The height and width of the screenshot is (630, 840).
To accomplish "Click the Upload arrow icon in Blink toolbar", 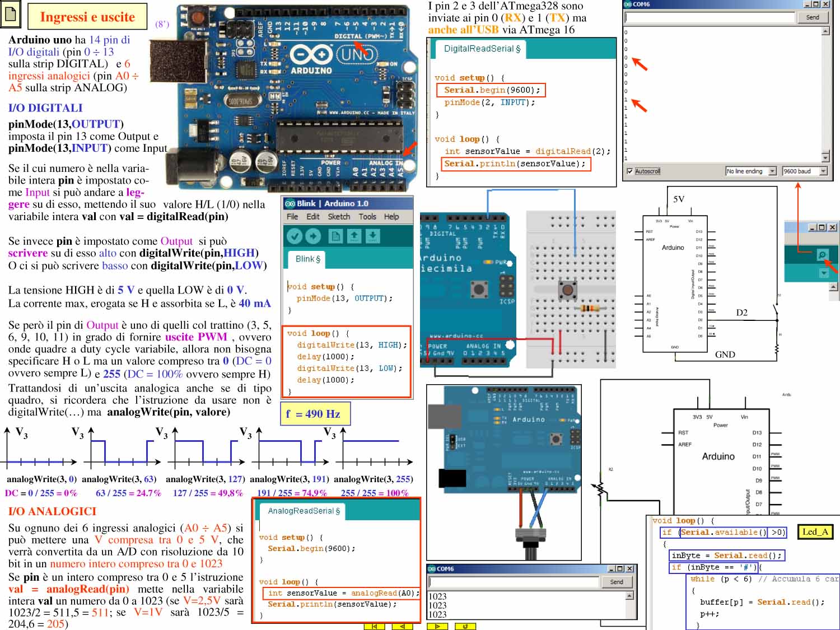I will click(x=313, y=236).
